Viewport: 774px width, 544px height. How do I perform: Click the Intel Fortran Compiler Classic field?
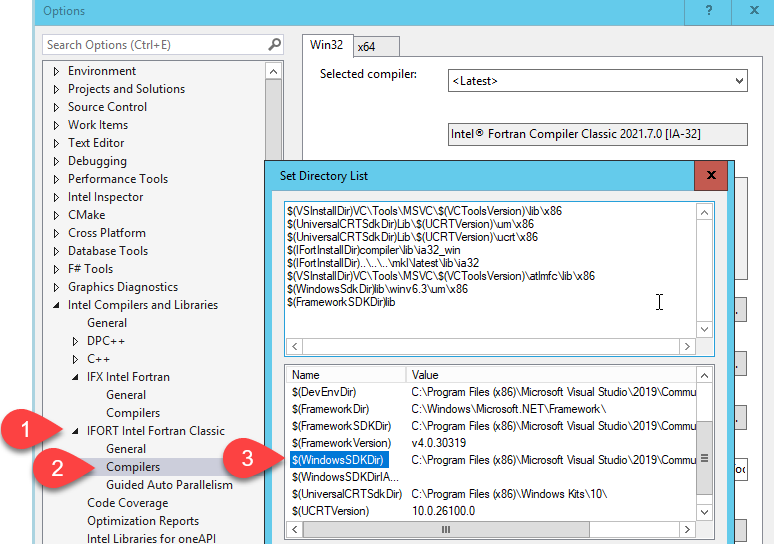click(x=597, y=134)
